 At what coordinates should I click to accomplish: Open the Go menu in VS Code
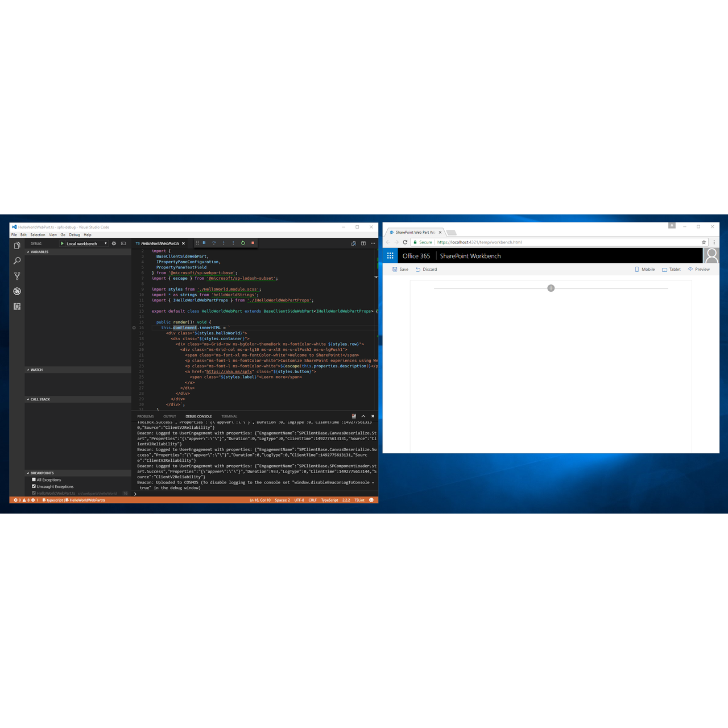pos(63,235)
